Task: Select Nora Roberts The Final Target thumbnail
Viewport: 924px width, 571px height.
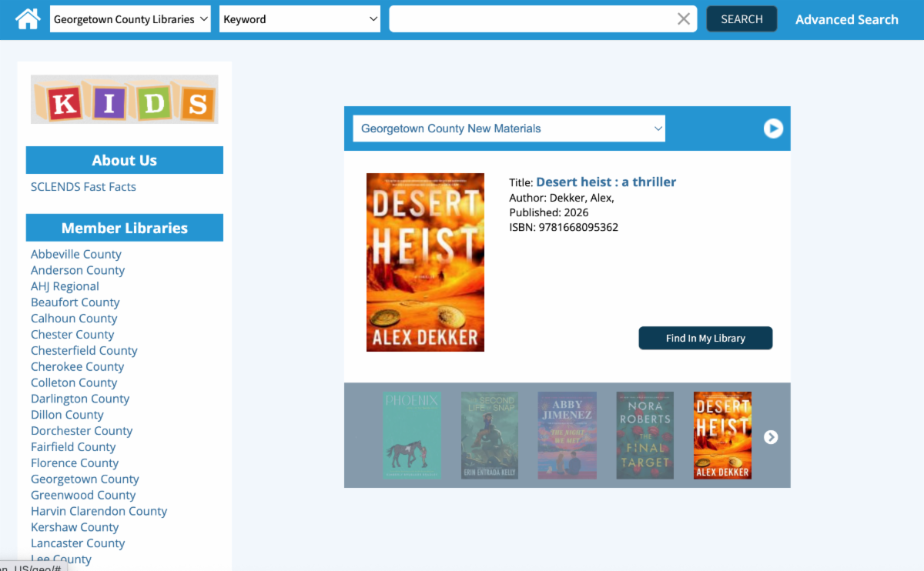Action: 645,436
